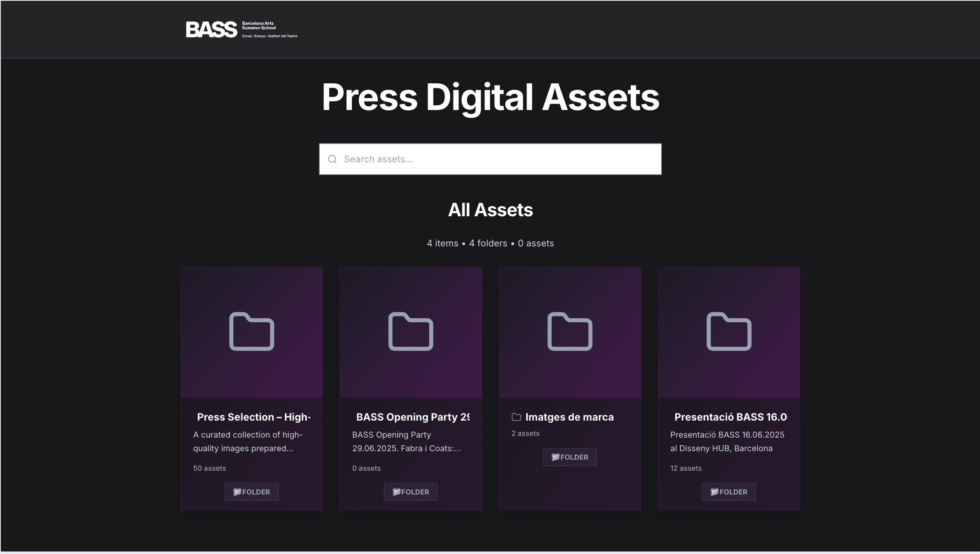Click the '50 assets' count text

click(x=210, y=468)
